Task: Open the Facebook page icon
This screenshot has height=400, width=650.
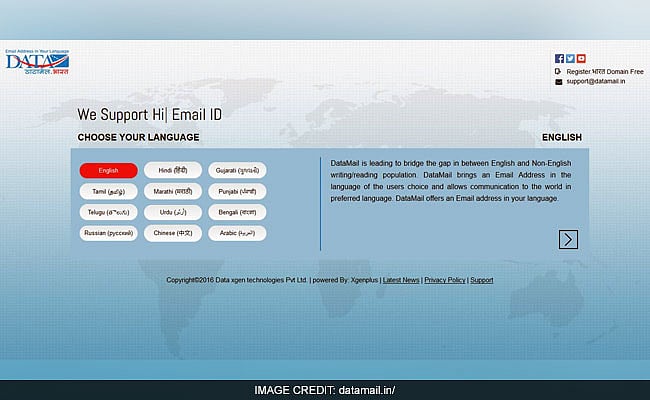Action: click(559, 59)
